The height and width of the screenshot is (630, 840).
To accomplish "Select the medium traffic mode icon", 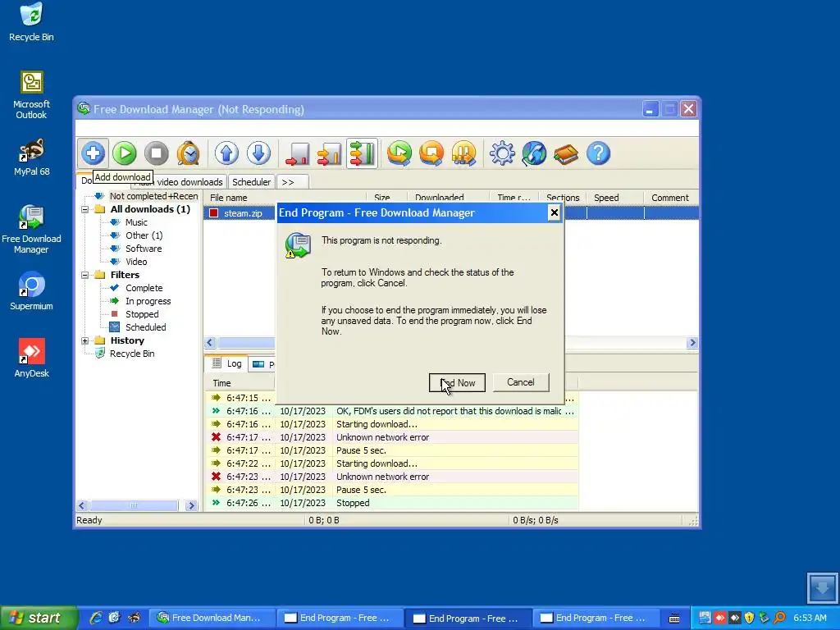I will click(330, 153).
